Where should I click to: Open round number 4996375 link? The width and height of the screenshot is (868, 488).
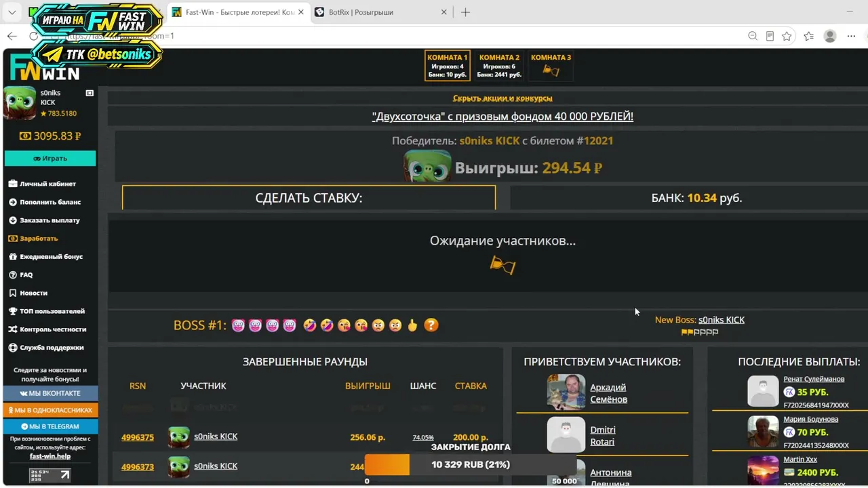point(138,437)
